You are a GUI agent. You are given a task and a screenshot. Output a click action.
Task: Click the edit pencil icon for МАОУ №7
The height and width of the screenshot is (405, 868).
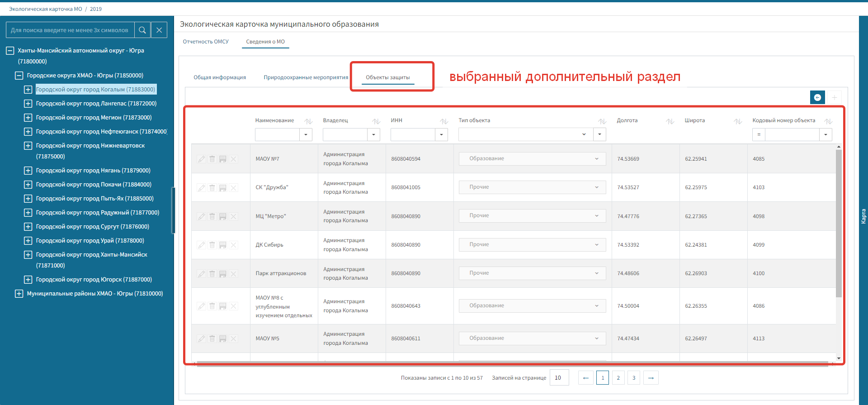pos(202,159)
